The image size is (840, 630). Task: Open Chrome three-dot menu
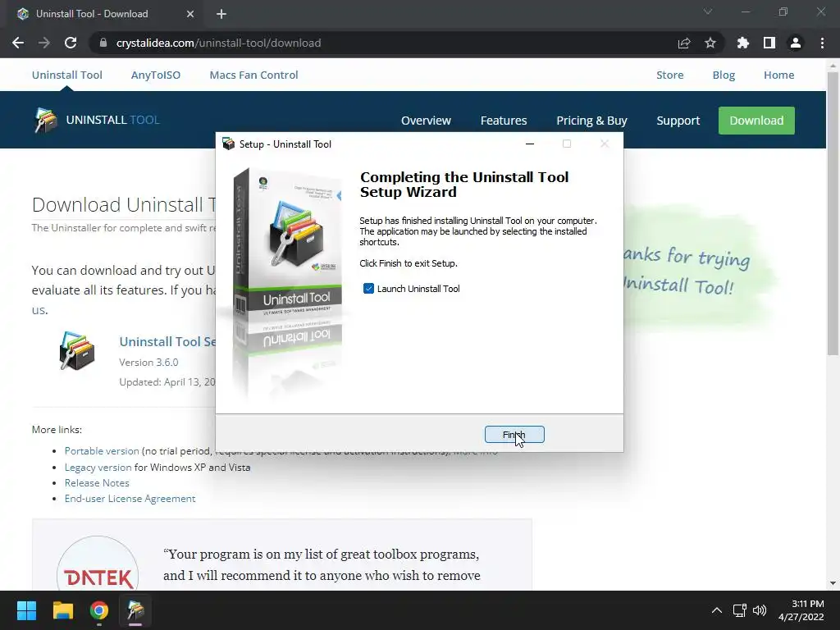(822, 43)
